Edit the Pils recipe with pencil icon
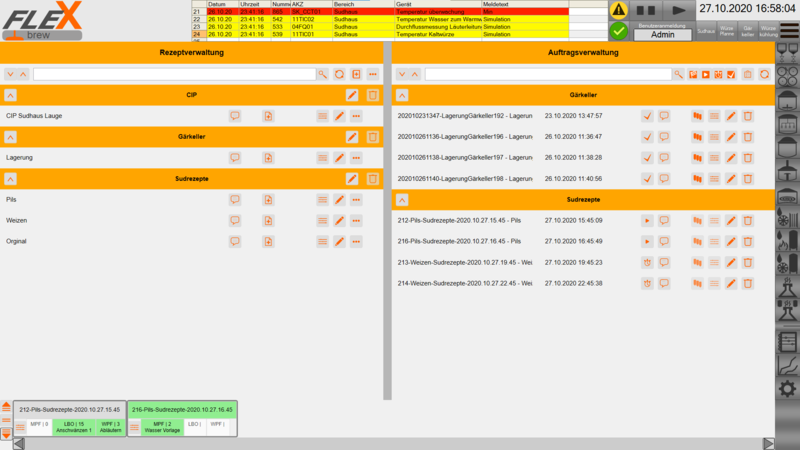Image resolution: width=800 pixels, height=450 pixels. click(x=339, y=200)
